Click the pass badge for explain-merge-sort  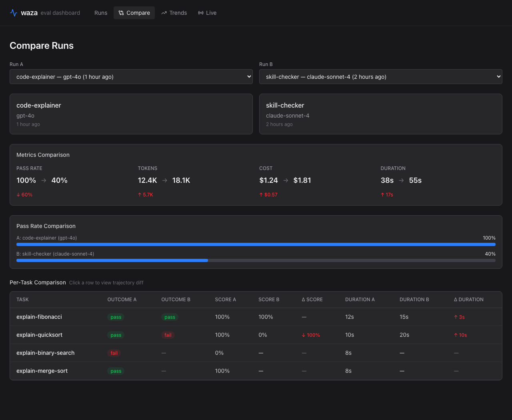click(116, 371)
